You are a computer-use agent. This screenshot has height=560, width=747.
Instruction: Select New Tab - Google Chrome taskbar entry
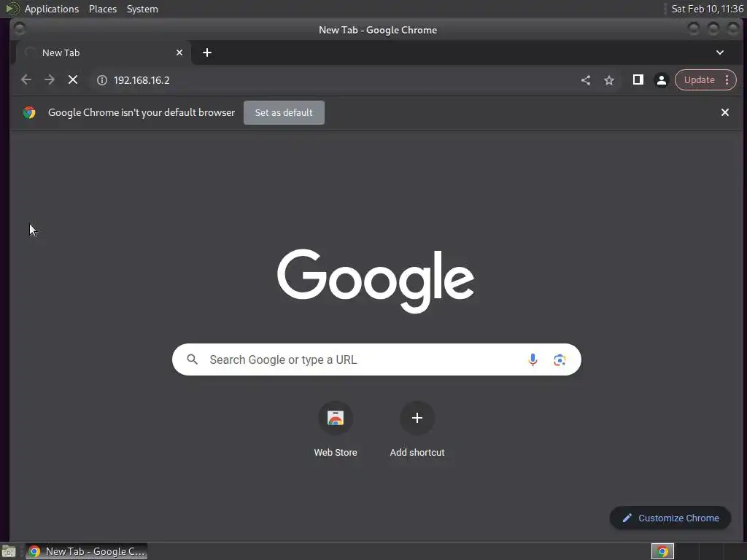[87, 551]
